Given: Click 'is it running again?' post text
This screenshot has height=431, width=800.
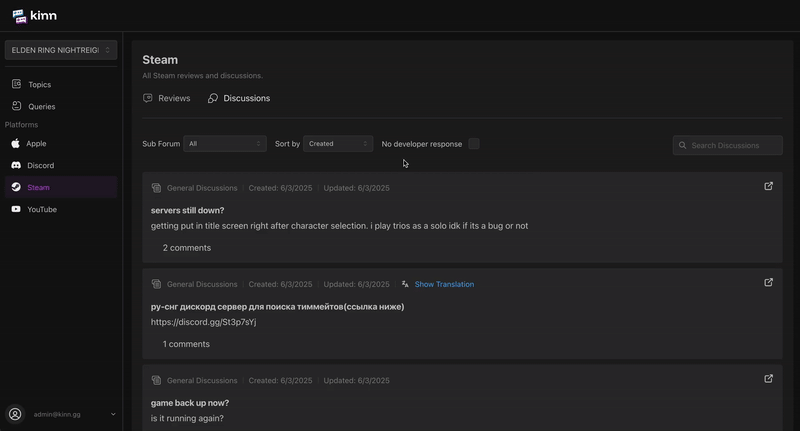Looking at the screenshot, I should click(x=187, y=418).
